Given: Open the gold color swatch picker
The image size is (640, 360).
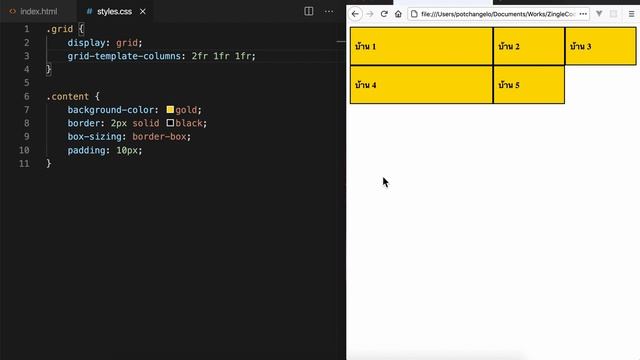Looking at the screenshot, I should pos(170,109).
